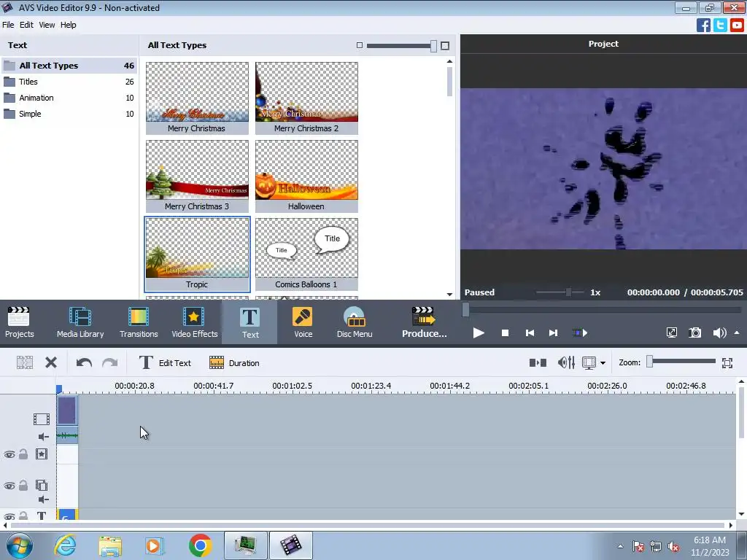This screenshot has height=560, width=747.
Task: Open the Facebook link icon
Action: (703, 25)
